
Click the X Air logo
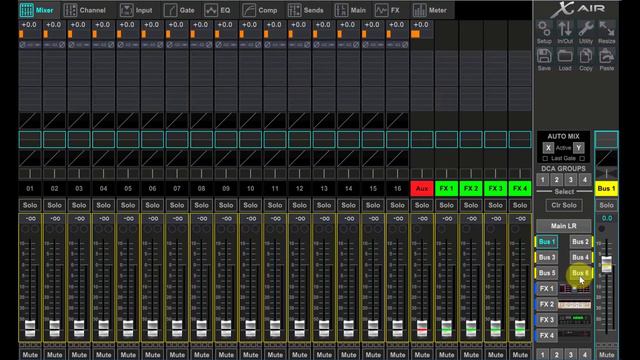[x=577, y=9]
